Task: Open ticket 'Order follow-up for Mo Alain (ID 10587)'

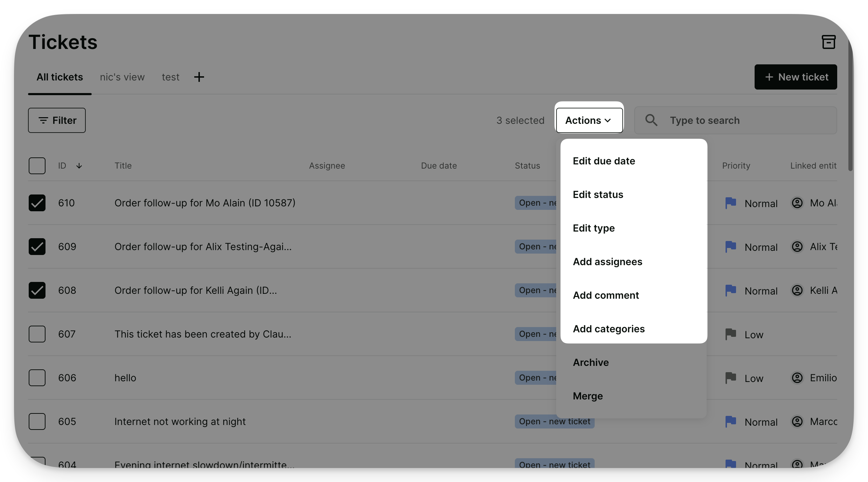Action: pyautogui.click(x=205, y=203)
